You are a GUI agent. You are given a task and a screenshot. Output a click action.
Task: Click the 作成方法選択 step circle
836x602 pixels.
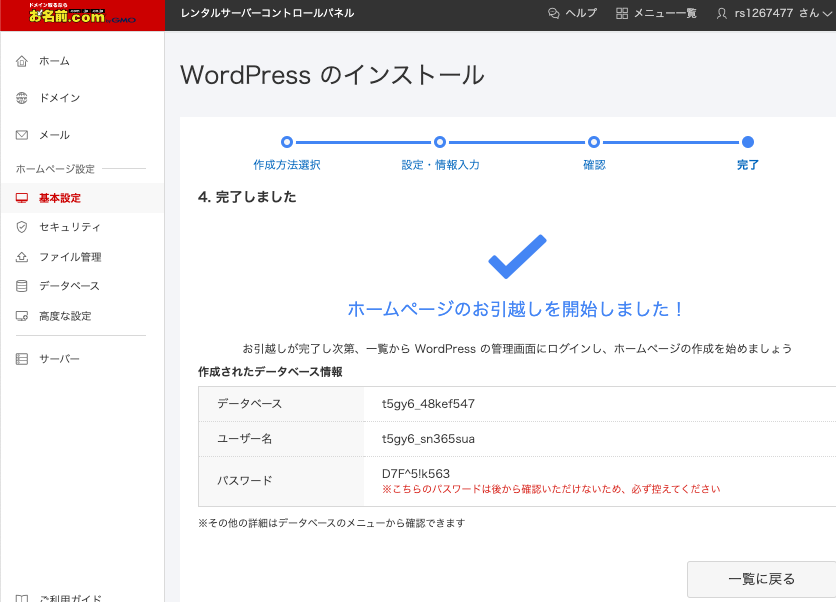(287, 142)
